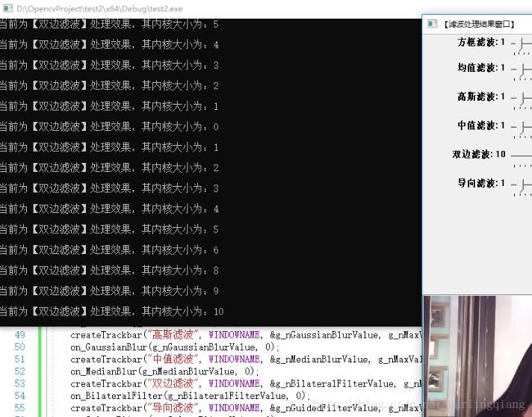
Task: Click code line number 53
Action: [20, 383]
